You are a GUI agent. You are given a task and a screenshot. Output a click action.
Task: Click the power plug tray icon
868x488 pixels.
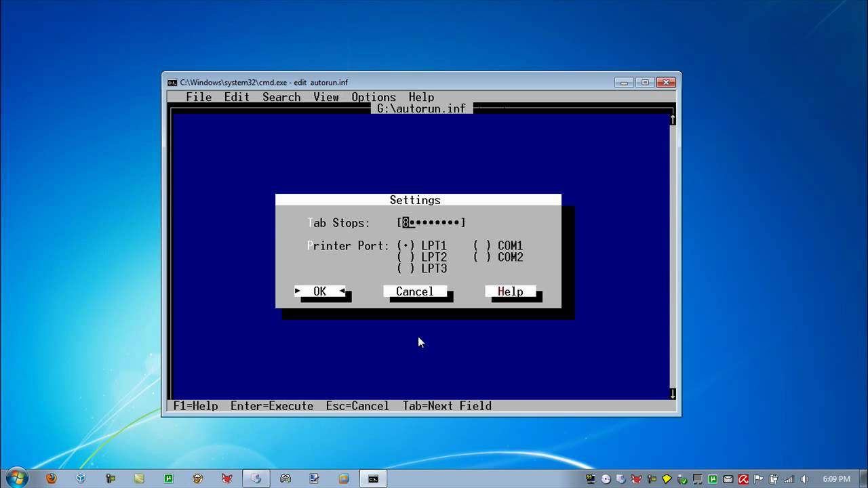tap(773, 479)
